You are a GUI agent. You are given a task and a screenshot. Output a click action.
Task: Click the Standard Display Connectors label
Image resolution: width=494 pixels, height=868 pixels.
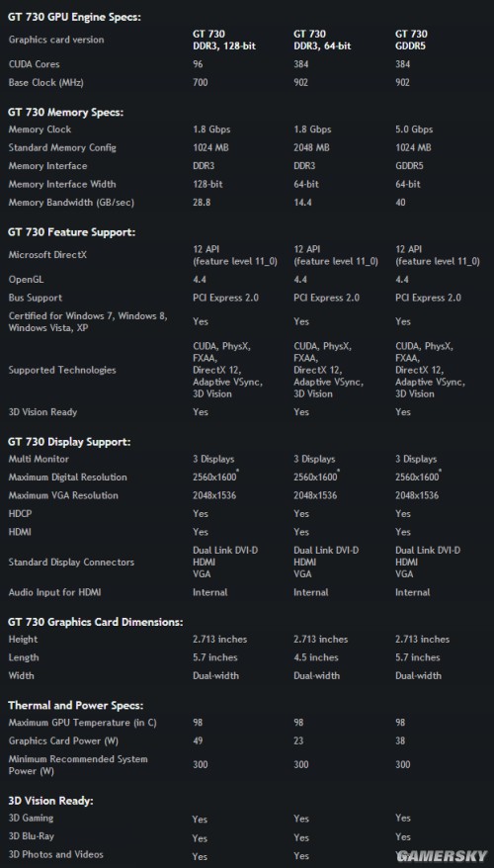[x=71, y=563]
